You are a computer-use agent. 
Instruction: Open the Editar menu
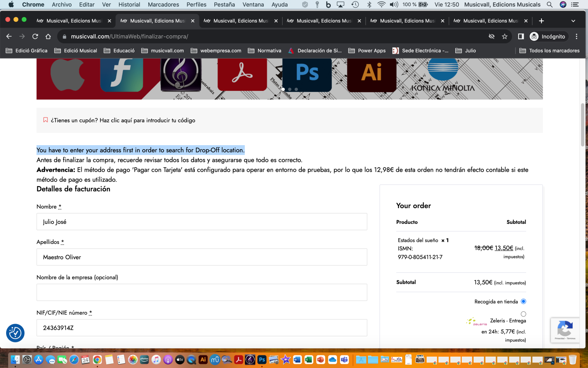[87, 4]
